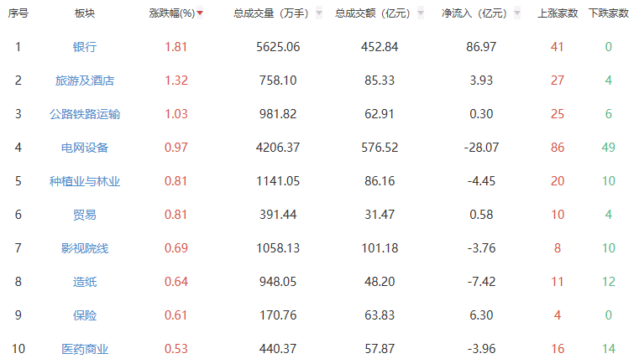Viewport: 639px width, 364px height.
Task: Open the 影视院线 sector link
Action: click(x=85, y=248)
